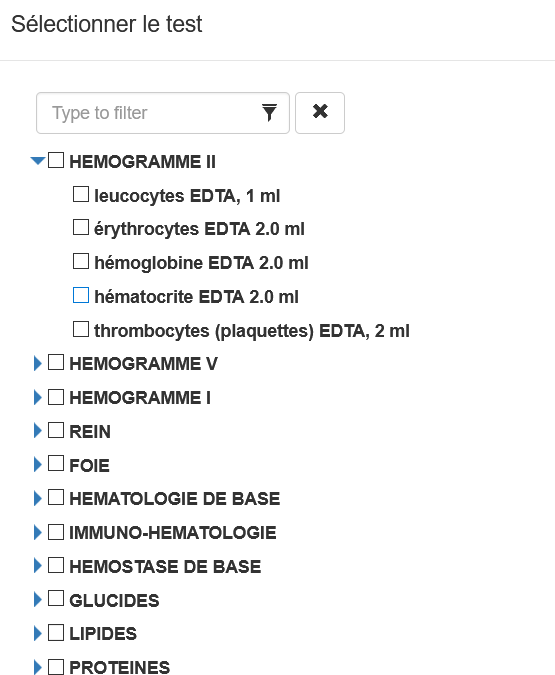Click the HEMOSTASE DE BASE label

coord(165,567)
